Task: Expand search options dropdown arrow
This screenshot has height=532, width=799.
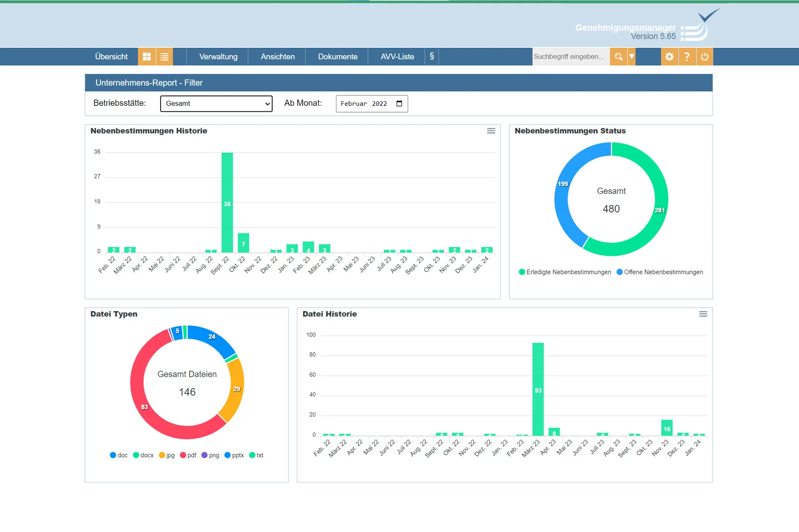Action: coord(631,57)
